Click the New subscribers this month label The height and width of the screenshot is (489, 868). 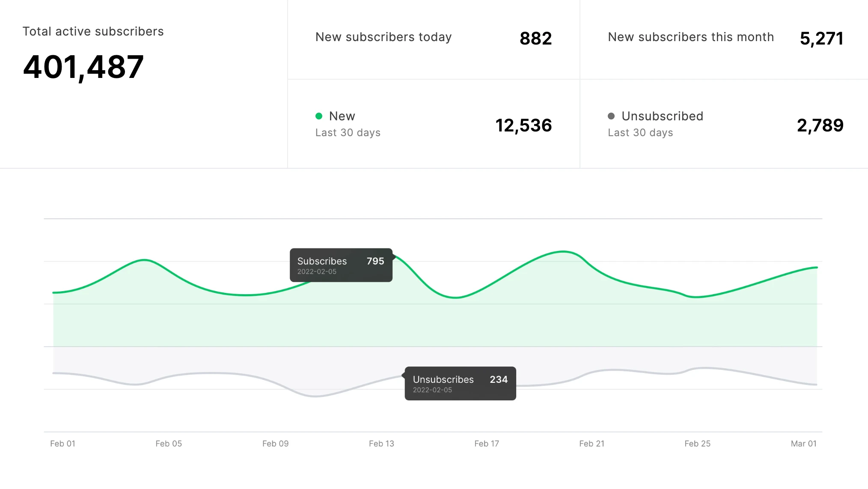[690, 37]
